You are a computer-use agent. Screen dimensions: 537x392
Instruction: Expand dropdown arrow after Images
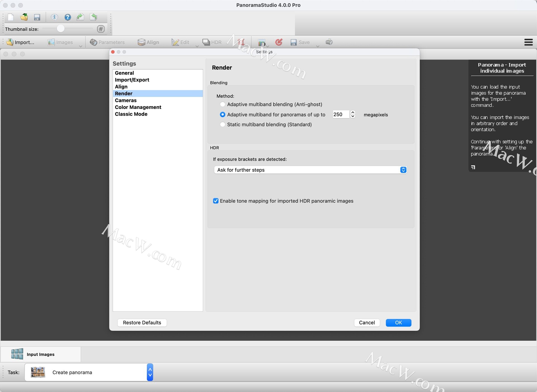pyautogui.click(x=81, y=46)
